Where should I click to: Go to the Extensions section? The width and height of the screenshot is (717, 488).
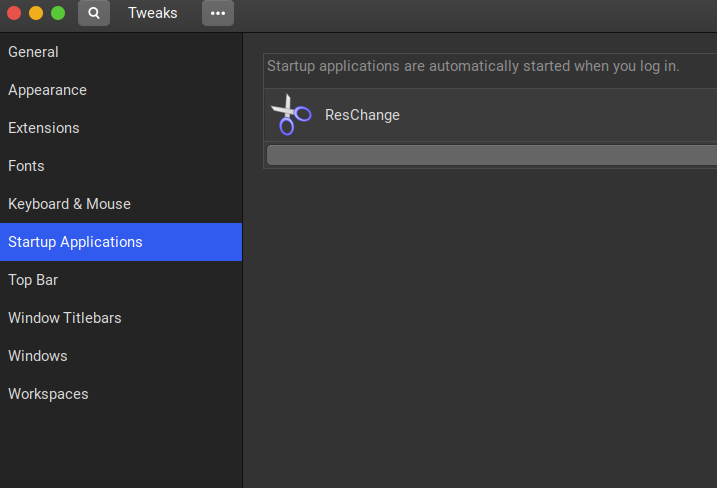pos(121,128)
